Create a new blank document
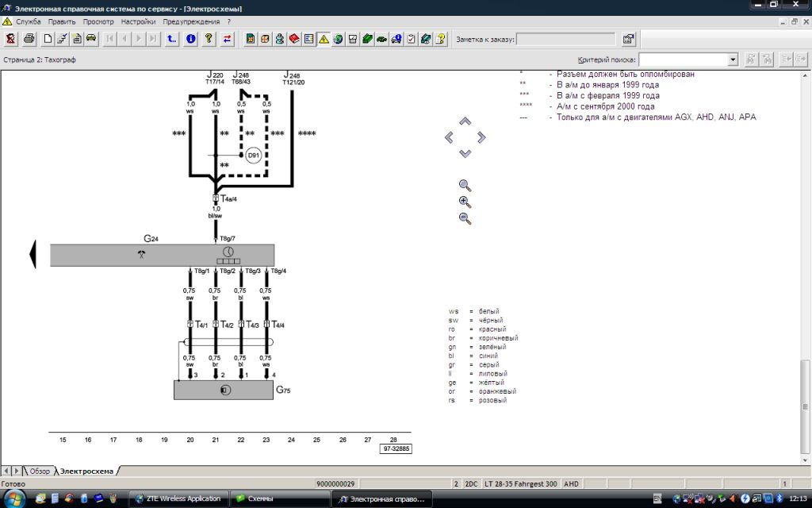The image size is (812, 508). pos(48,39)
